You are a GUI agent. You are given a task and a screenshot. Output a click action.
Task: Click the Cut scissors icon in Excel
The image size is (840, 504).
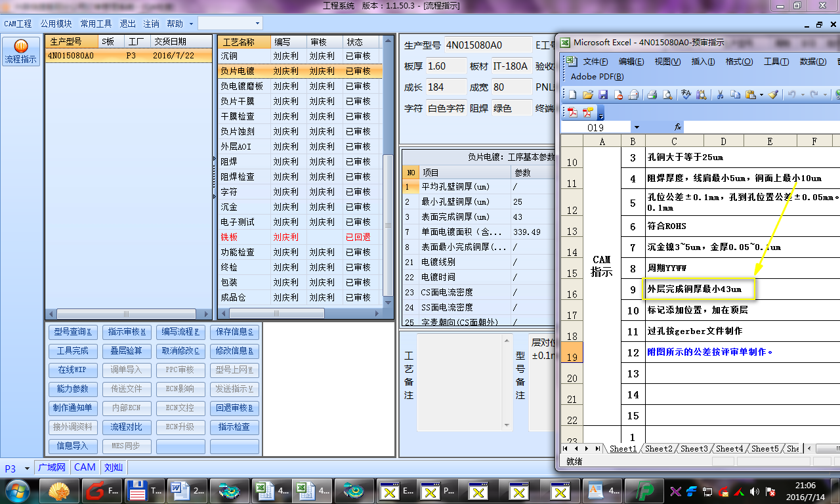coord(719,94)
